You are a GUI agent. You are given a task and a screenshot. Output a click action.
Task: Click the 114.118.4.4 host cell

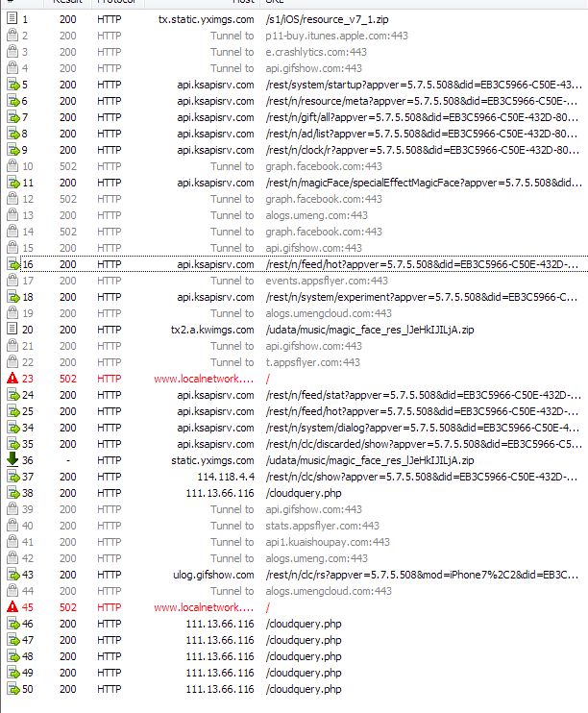226,477
